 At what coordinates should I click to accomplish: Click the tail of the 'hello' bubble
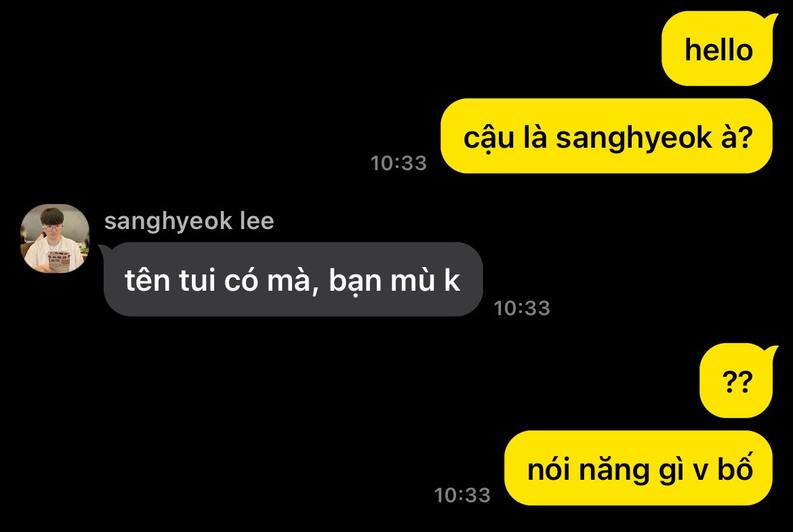tap(772, 20)
